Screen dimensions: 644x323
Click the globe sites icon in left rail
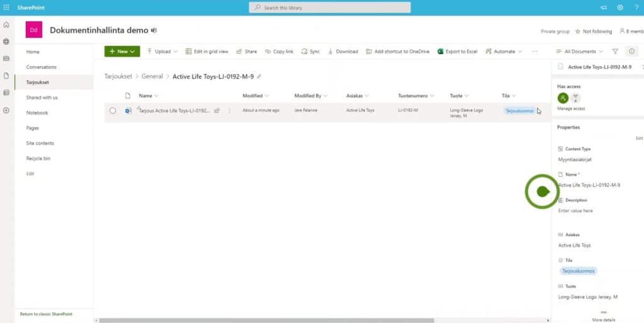tap(6, 42)
